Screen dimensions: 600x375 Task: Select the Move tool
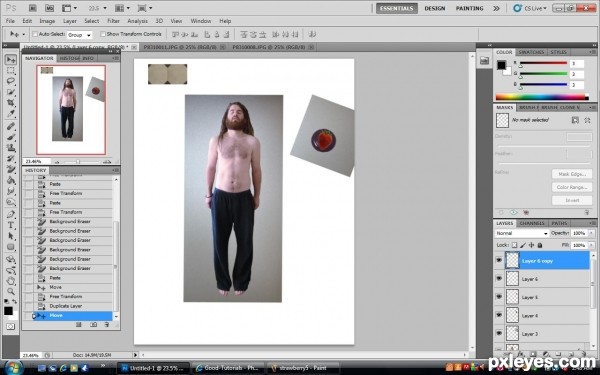coord(11,59)
